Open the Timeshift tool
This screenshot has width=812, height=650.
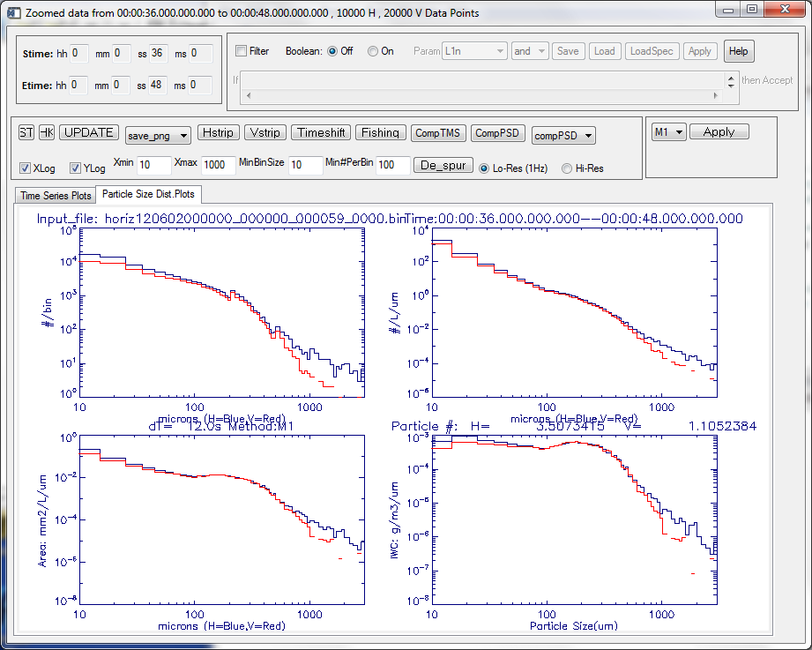coord(321,133)
